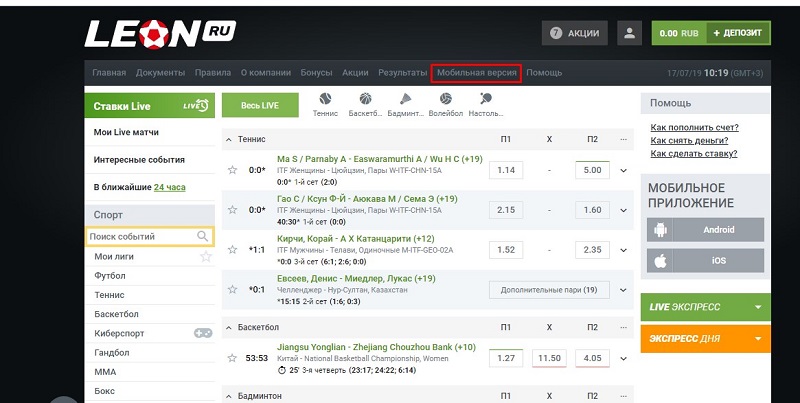Open the Мобильная версия menu item
The height and width of the screenshot is (403, 800).
point(476,73)
